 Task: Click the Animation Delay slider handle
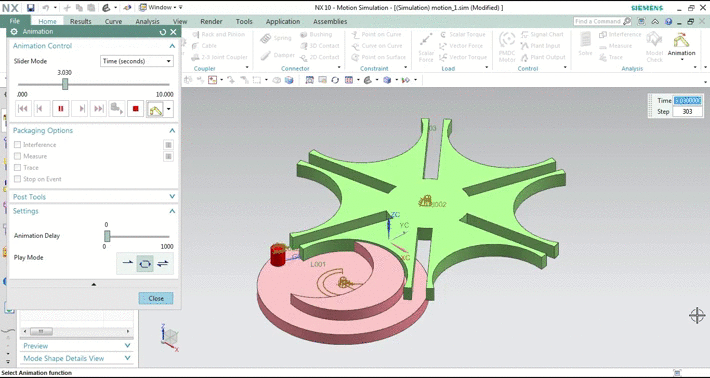tap(107, 236)
